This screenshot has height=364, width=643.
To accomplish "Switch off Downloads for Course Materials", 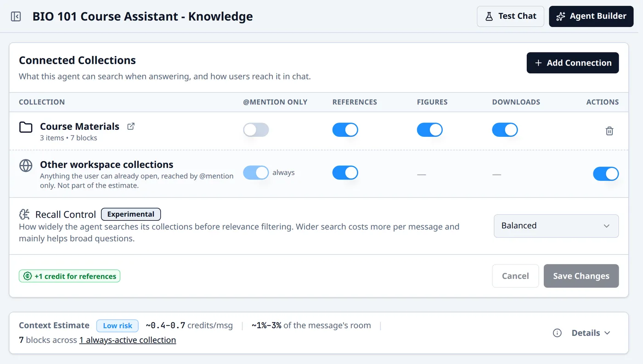I will click(505, 130).
